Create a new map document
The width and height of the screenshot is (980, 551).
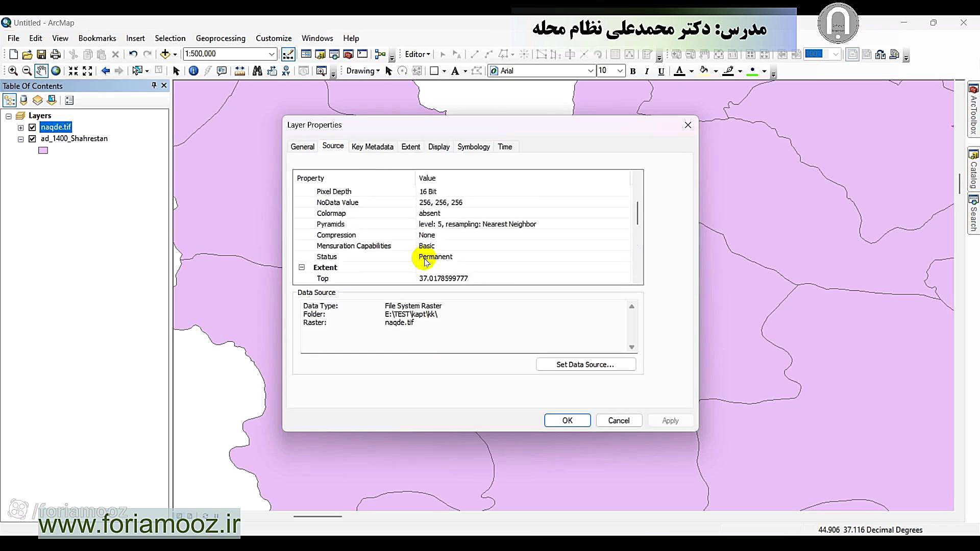13,54
